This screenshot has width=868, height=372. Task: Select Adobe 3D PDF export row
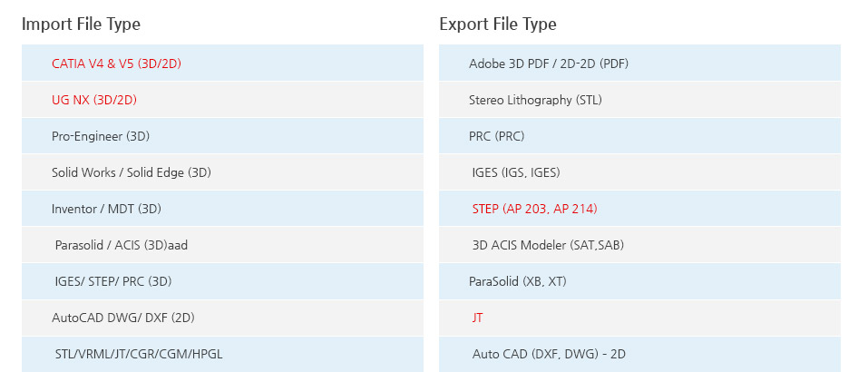pos(548,64)
